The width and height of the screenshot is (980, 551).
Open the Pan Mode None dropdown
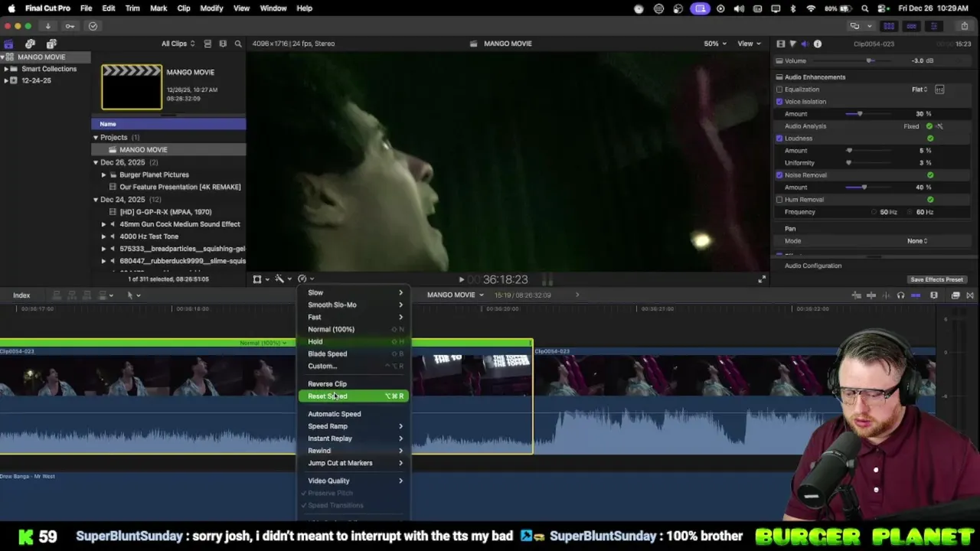[x=917, y=241]
